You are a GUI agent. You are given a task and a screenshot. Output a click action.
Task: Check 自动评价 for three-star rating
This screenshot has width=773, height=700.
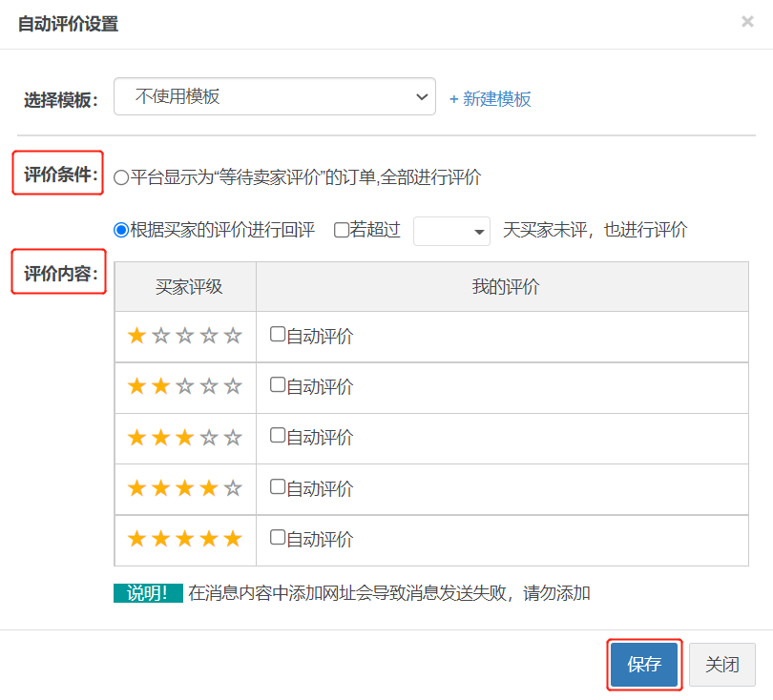(278, 436)
